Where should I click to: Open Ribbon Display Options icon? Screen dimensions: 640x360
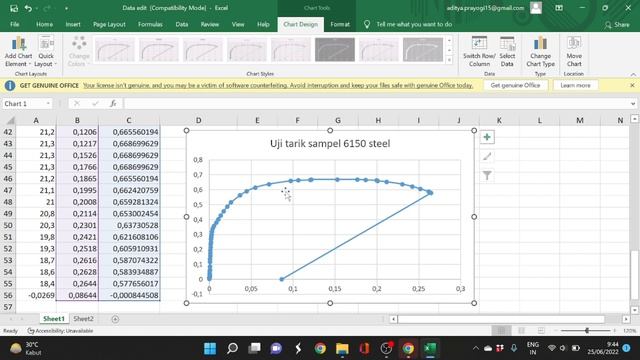[559, 8]
